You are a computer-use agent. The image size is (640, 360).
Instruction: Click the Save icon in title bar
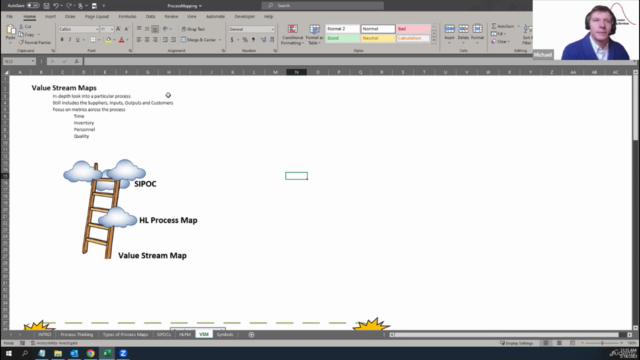point(46,6)
